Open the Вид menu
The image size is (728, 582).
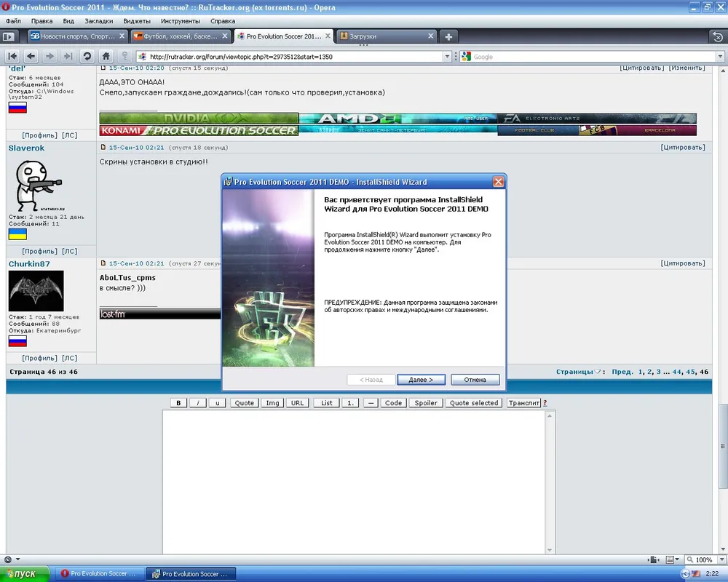pos(68,21)
